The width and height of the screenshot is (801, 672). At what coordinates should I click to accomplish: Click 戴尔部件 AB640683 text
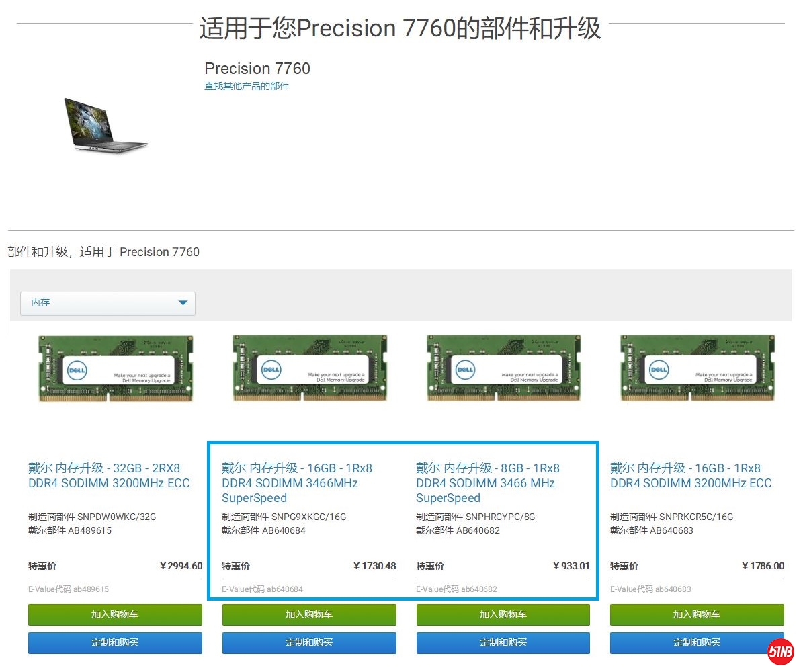click(651, 530)
